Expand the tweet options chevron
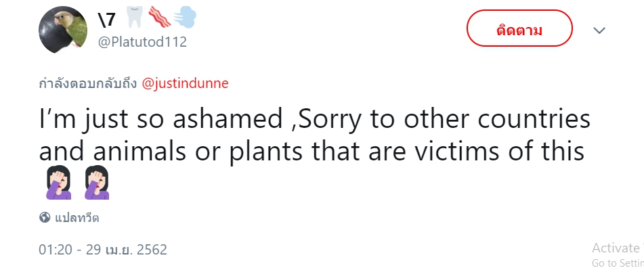The width and height of the screenshot is (644, 268). click(599, 30)
